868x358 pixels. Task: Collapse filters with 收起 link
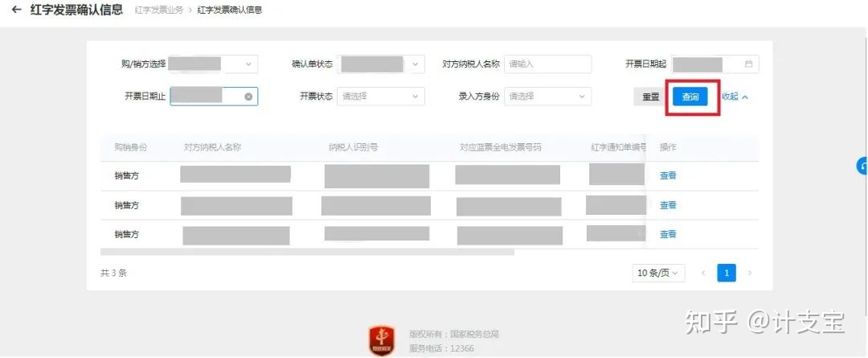point(735,97)
